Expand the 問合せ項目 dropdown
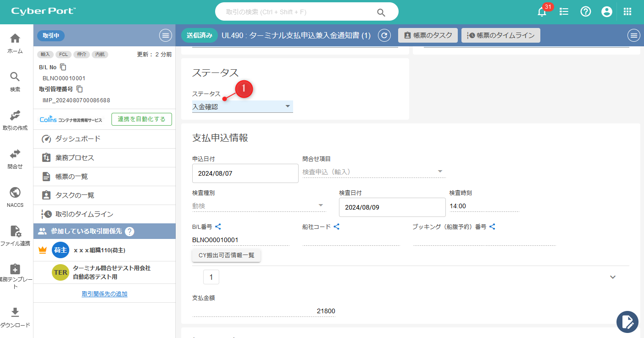 pos(373,172)
